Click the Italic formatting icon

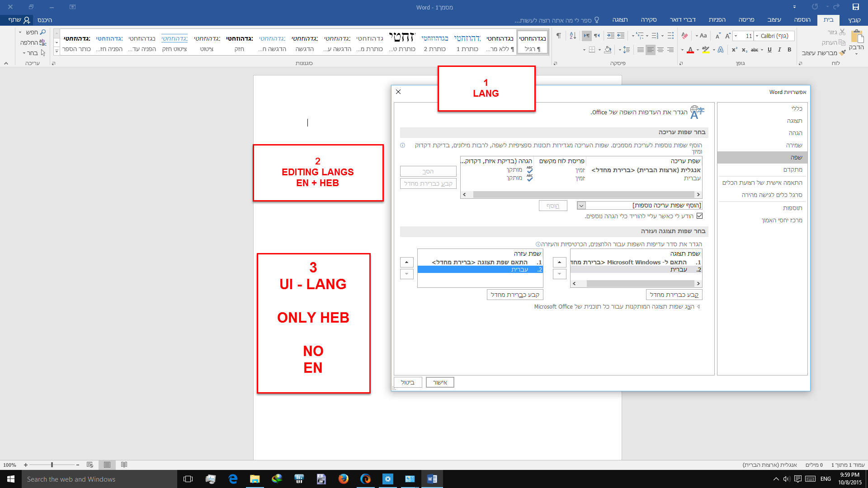[x=779, y=50]
